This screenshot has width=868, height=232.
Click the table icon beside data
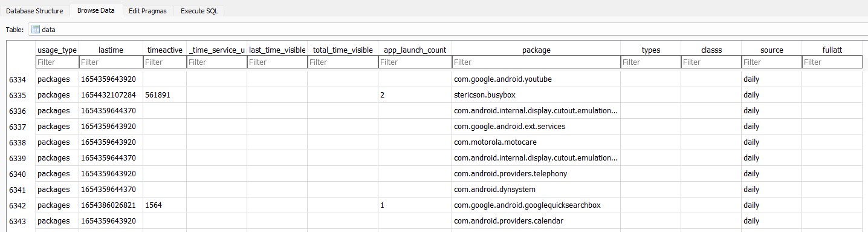[35, 29]
